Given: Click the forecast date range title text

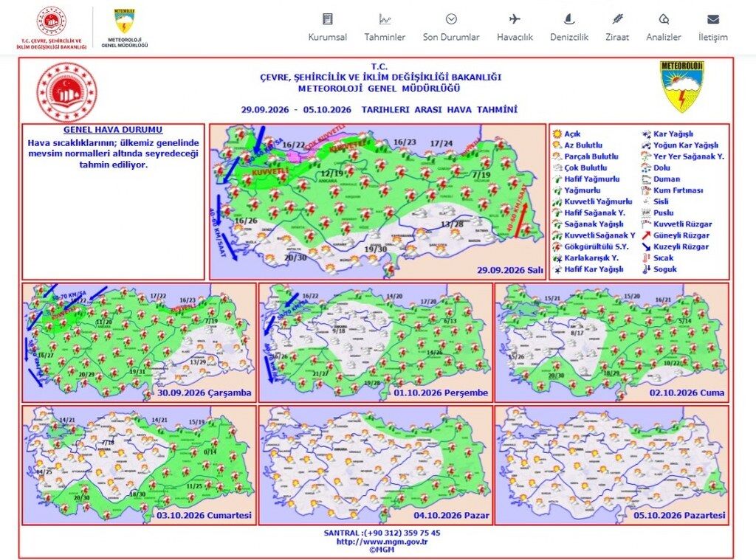Looking at the screenshot, I should coord(379,109).
